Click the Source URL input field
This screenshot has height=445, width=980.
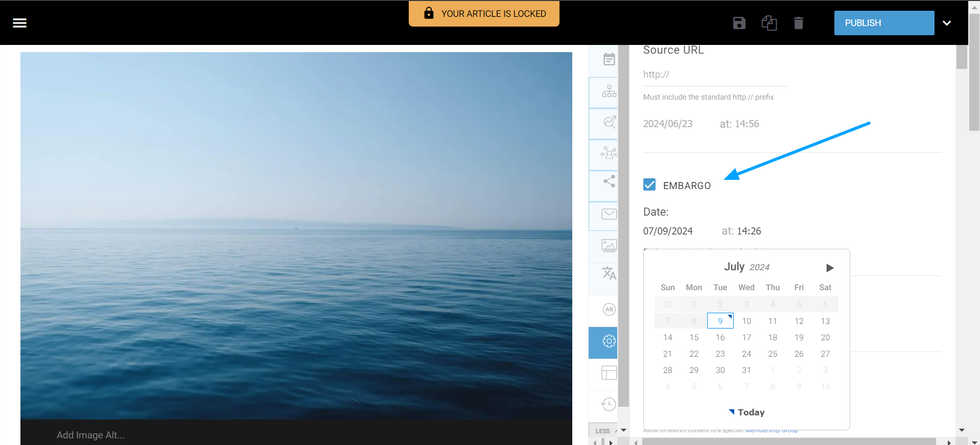click(x=714, y=75)
